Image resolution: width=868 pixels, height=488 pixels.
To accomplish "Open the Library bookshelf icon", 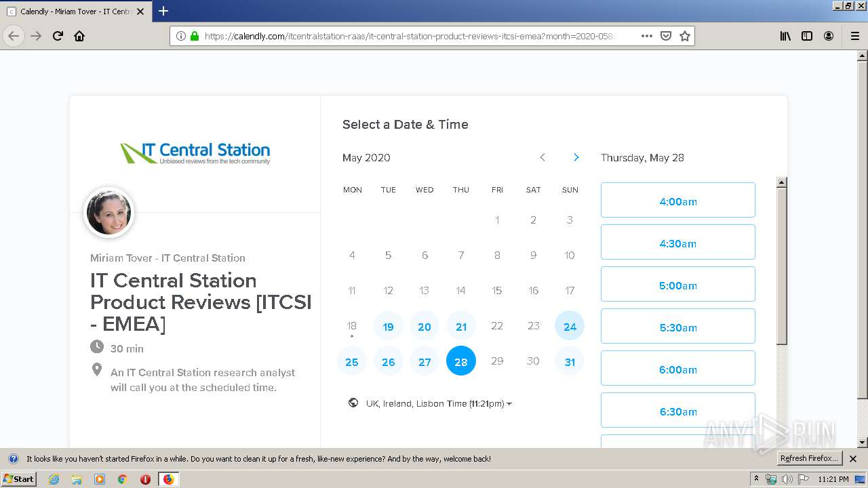I will [785, 36].
